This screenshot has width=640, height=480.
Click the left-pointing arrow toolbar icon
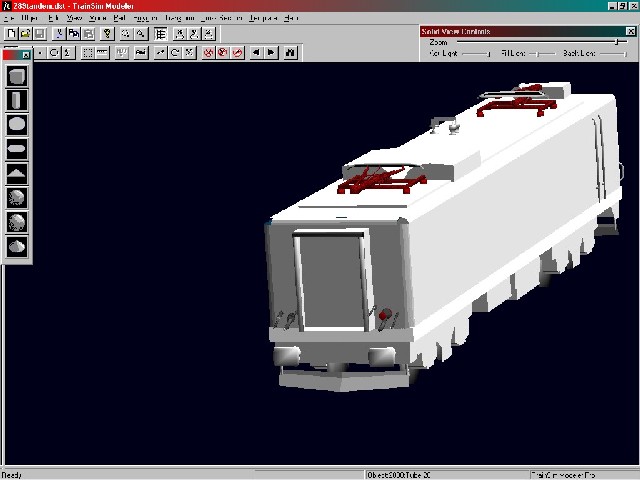pyautogui.click(x=256, y=52)
